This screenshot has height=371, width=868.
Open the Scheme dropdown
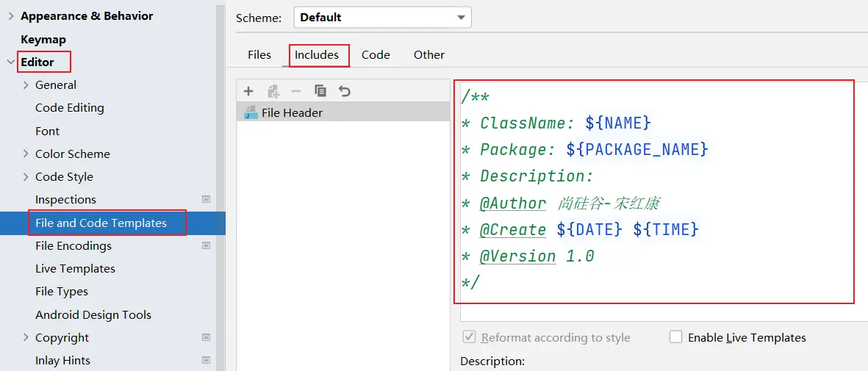click(x=382, y=18)
